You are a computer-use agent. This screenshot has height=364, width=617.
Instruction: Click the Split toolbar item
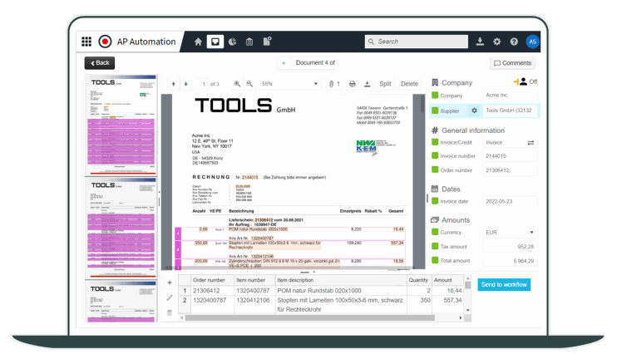coord(385,84)
